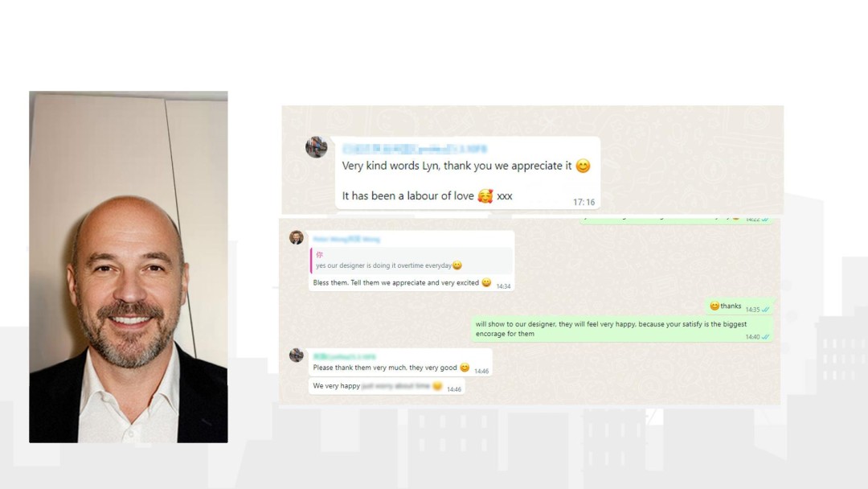868x489 pixels.
Task: Click the 14:34 timestamp on 'Bless them' message
Action: click(x=503, y=286)
